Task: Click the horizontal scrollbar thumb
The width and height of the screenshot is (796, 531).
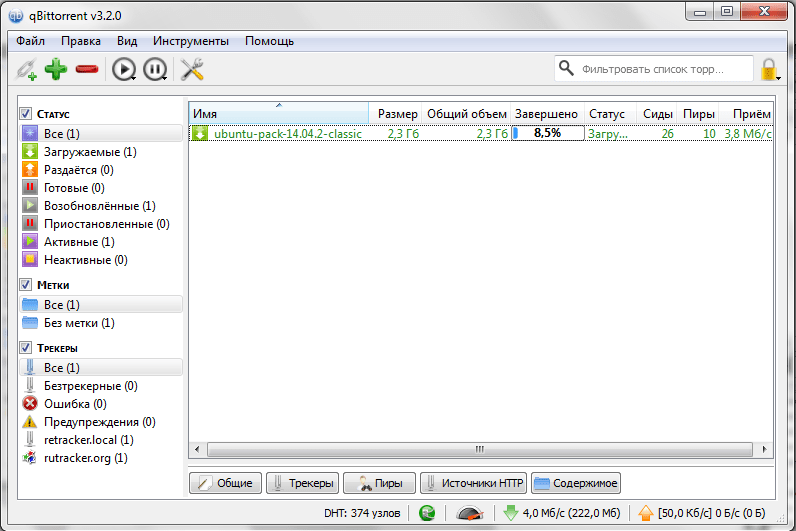Action: [480, 449]
